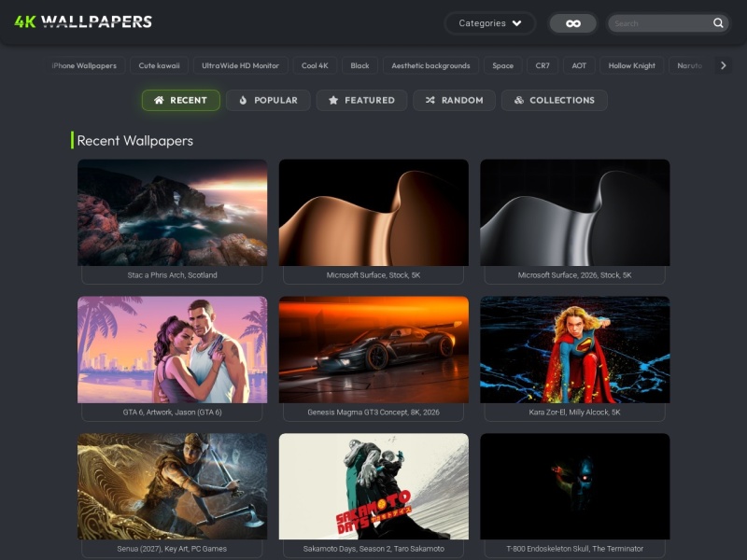Open the T-800 Endoskeleton Skull thumbnail

pyautogui.click(x=575, y=486)
